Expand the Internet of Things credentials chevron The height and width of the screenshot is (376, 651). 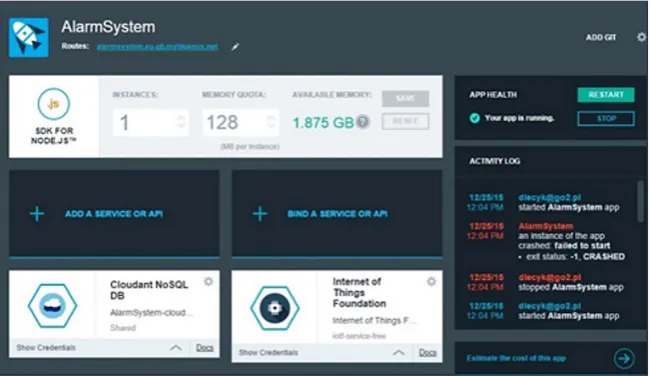pos(399,352)
